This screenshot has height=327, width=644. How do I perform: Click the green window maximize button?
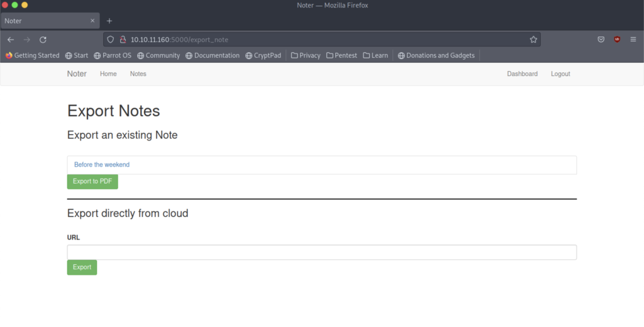pyautogui.click(x=15, y=5)
